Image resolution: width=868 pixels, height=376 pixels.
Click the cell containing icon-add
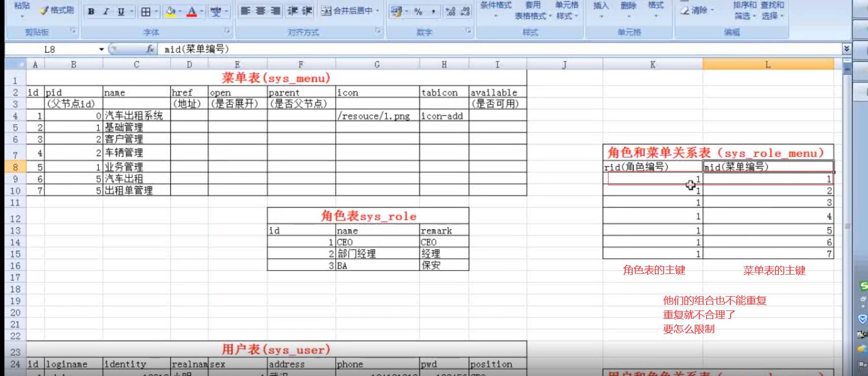point(444,116)
